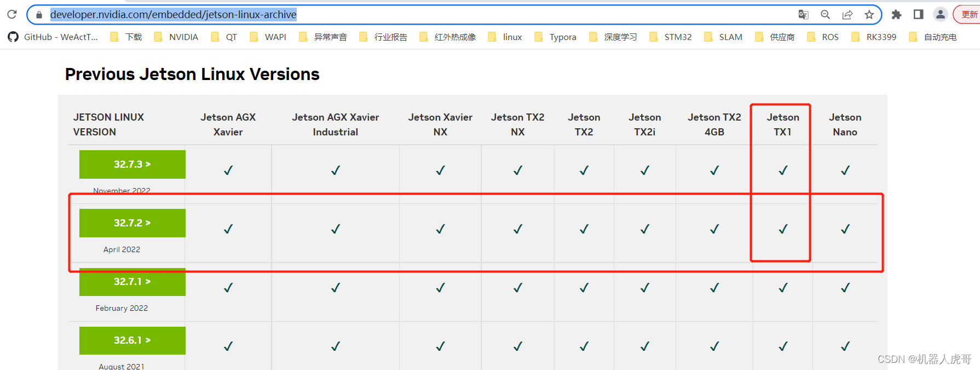Click the Jetson TX2i column header
The image size is (980, 370).
[x=645, y=124]
